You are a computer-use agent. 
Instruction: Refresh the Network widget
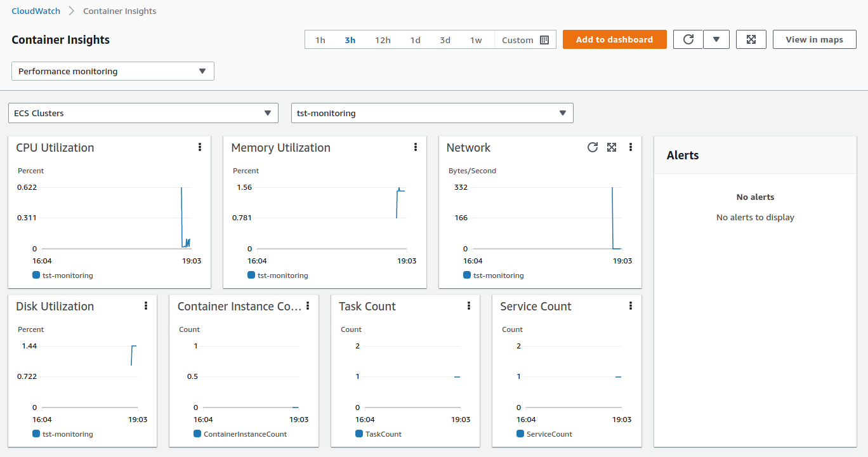[x=593, y=147]
